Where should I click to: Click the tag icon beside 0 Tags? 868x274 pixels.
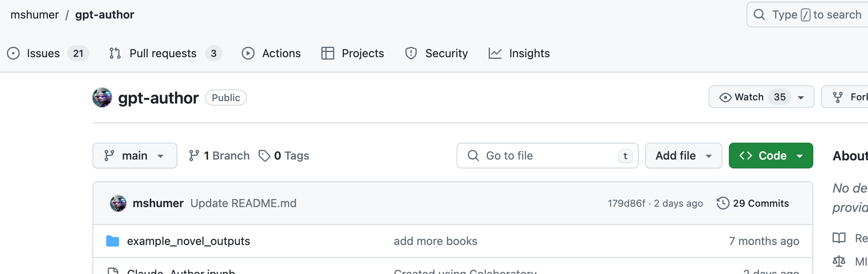[264, 156]
